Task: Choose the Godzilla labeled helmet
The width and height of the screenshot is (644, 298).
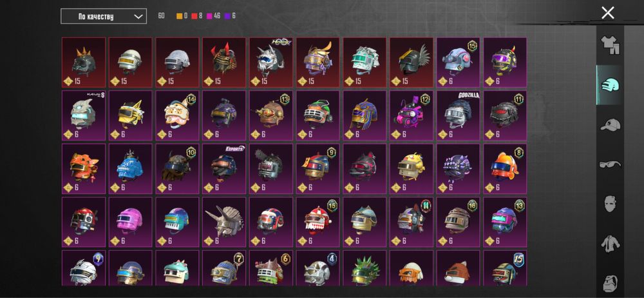Action: [x=458, y=115]
